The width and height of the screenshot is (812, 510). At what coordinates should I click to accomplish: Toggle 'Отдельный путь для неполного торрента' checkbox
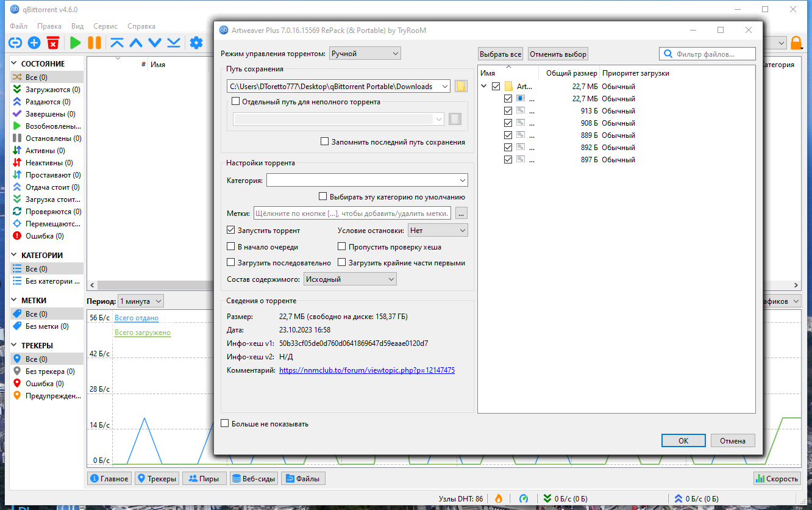[236, 102]
